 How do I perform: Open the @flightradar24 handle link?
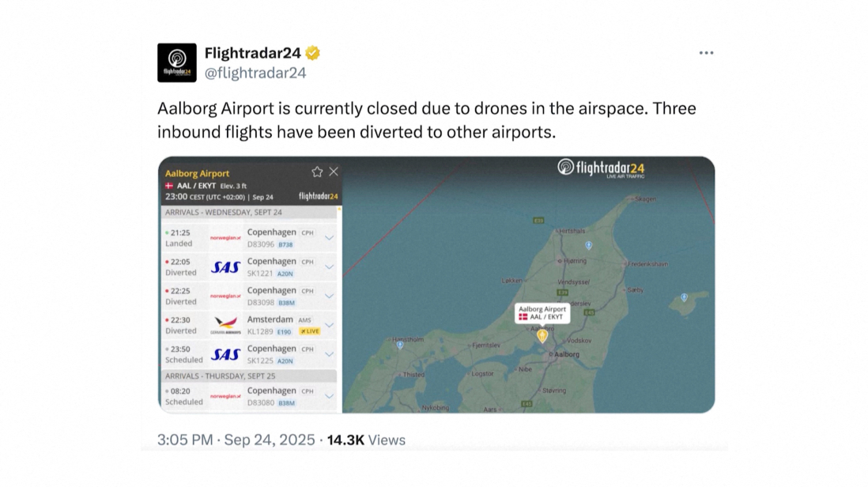255,73
